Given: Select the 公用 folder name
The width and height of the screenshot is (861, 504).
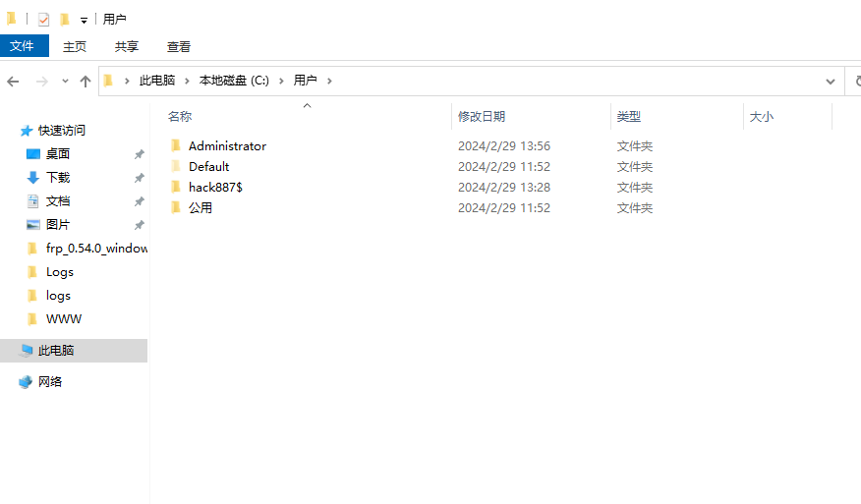Looking at the screenshot, I should point(201,208).
